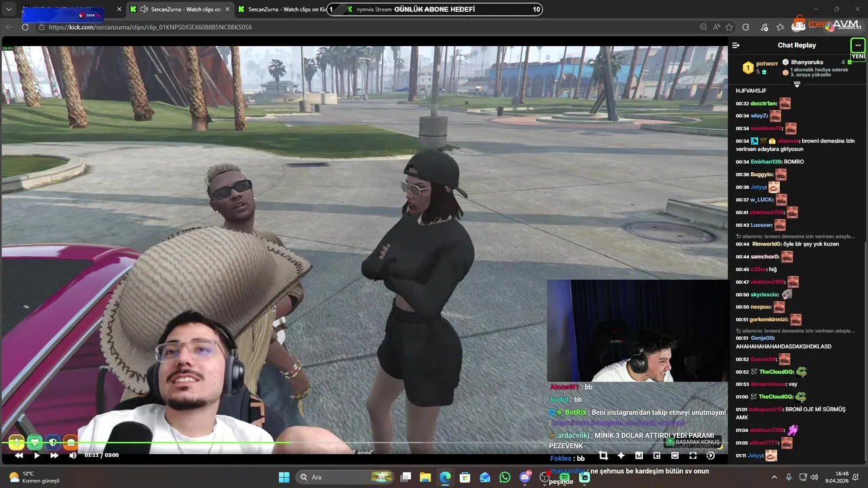The width and height of the screenshot is (868, 488).
Task: Click the chat user Rimworld0
Action: (767, 244)
